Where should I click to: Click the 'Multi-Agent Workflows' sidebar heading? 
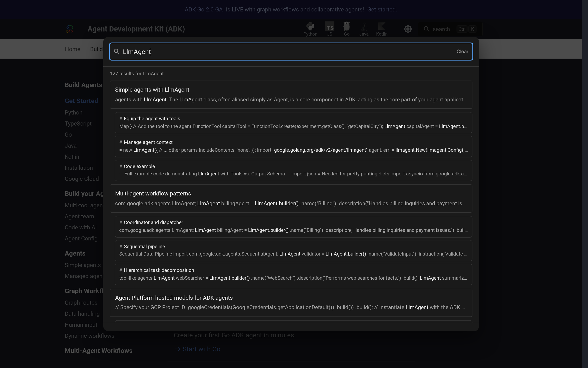[x=98, y=351]
